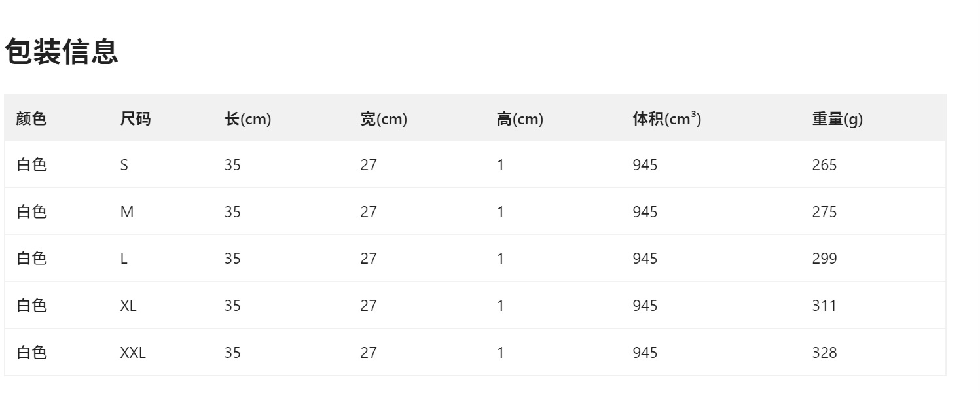
Task: Click the 尺码 column header
Action: 135,119
